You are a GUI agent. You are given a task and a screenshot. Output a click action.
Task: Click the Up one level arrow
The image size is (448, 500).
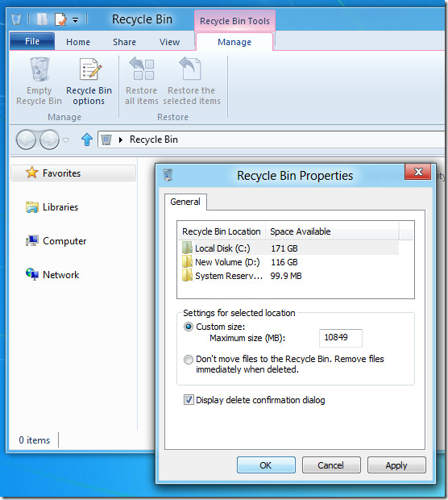point(87,140)
